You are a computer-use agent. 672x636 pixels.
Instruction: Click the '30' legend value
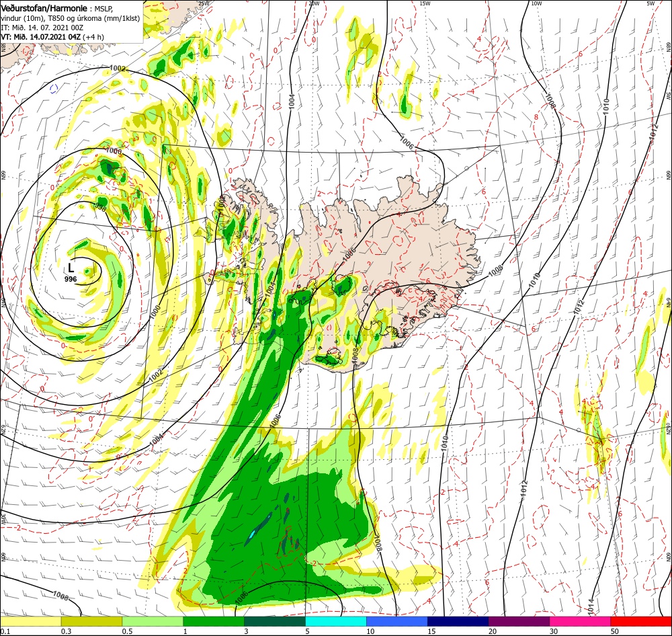[x=554, y=631]
